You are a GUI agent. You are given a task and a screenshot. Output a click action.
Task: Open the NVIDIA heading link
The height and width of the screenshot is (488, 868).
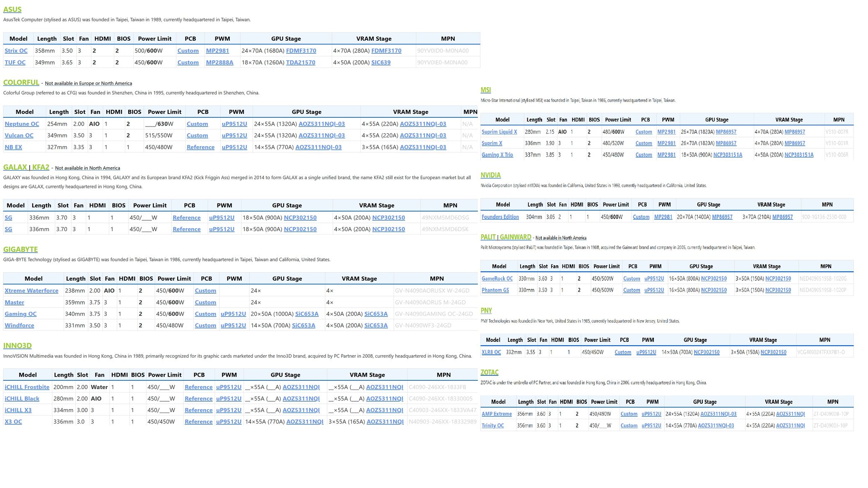491,175
